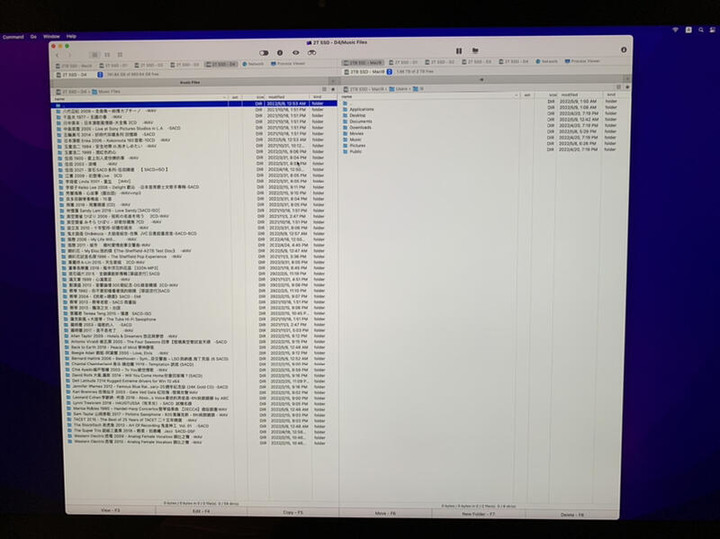The image size is (720, 539).
Task: Toggle the hidden files switch in toolbar
Action: pos(264,53)
